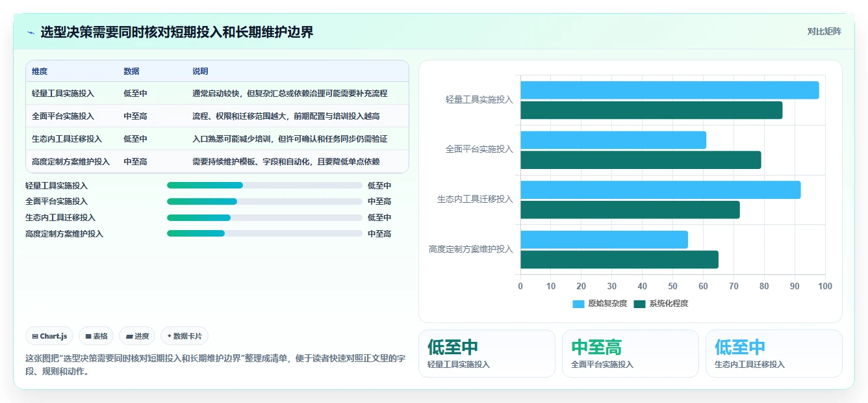Click the 系统化程度 bar for 高度定制方案维护投入

pos(619,260)
